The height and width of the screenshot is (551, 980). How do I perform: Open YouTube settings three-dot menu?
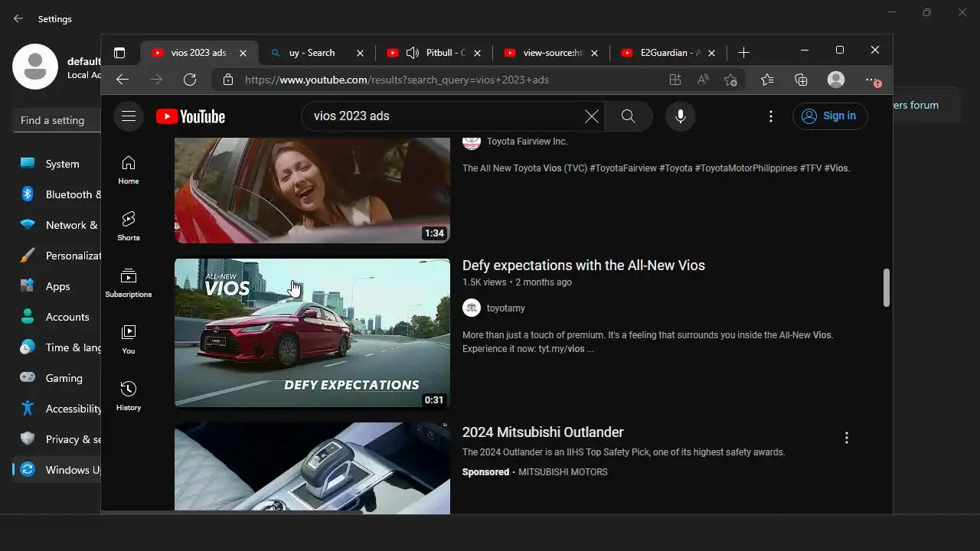[x=771, y=116]
